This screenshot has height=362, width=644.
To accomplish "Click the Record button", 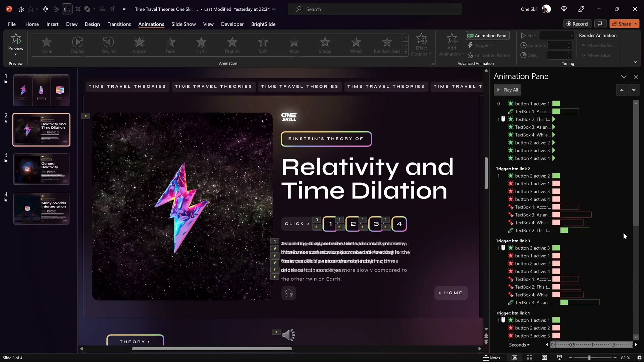I will click(x=578, y=24).
